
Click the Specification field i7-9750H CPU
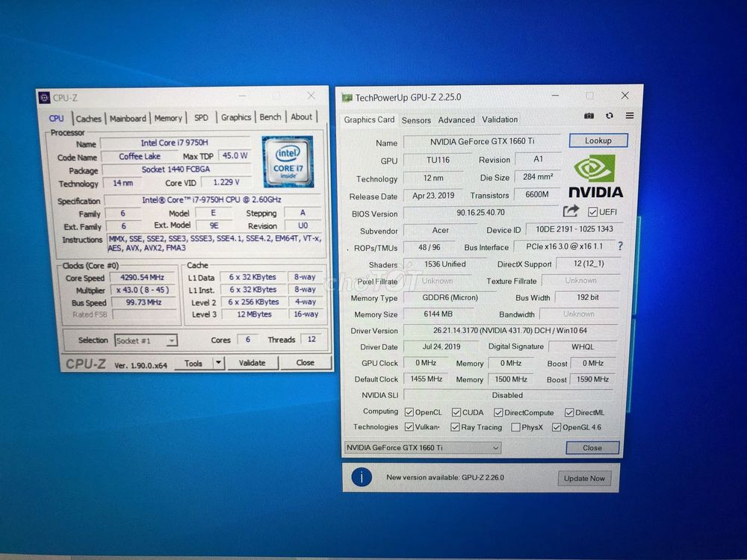coord(211,199)
